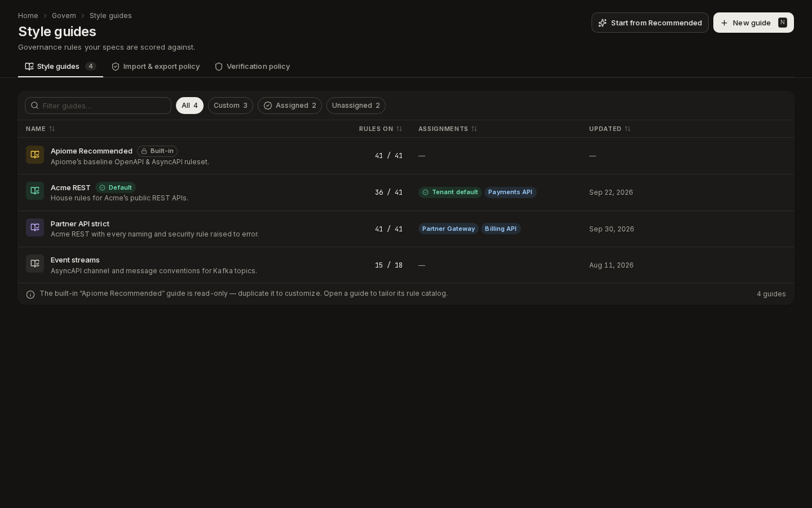Click Apiome's baseline OpenAPI & AsyncAPI ruleset description
Screen dimensions: 812x508
coord(130,162)
